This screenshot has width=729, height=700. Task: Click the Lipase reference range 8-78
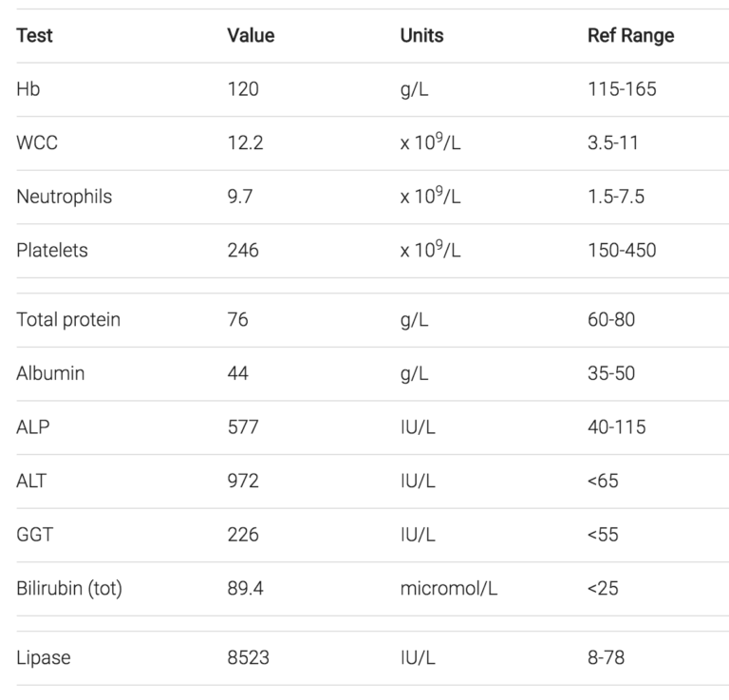tap(606, 657)
